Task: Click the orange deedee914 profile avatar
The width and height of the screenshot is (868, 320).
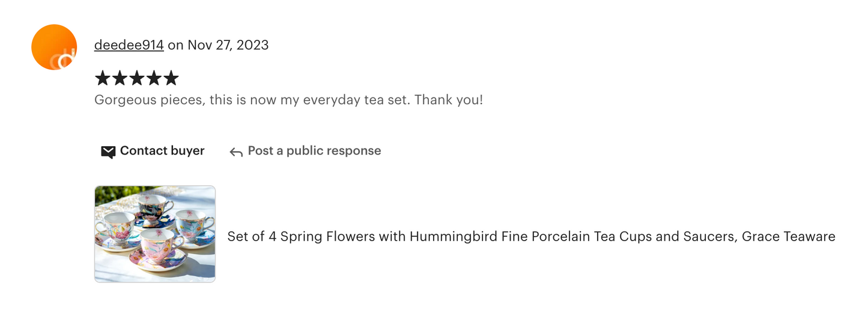Action: 54,47
